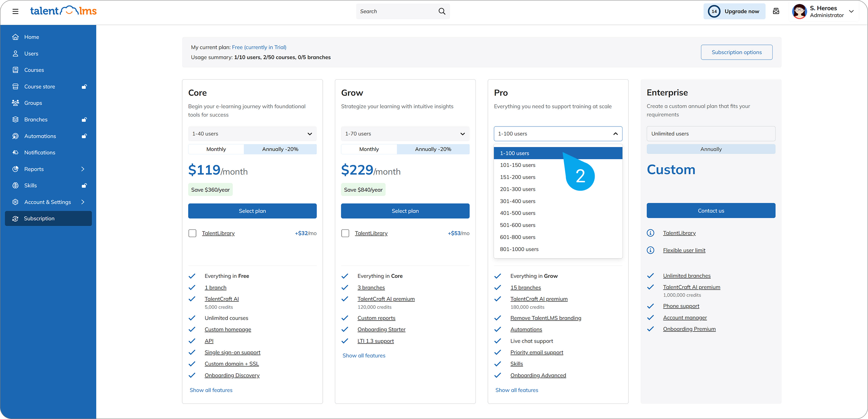
Task: Open the hamburger menu icon
Action: tap(15, 11)
